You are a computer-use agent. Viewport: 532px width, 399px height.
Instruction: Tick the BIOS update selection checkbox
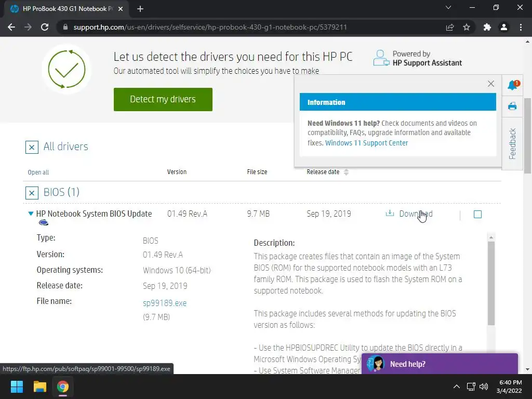[x=477, y=214]
